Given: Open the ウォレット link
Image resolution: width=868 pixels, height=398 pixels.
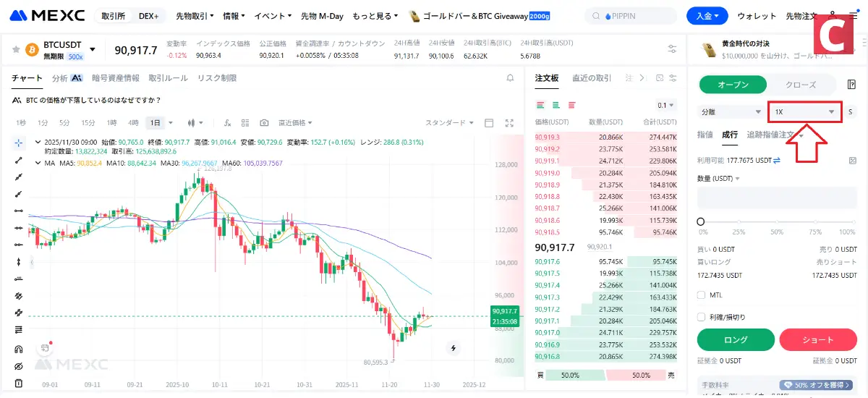Looking at the screenshot, I should pyautogui.click(x=757, y=15).
